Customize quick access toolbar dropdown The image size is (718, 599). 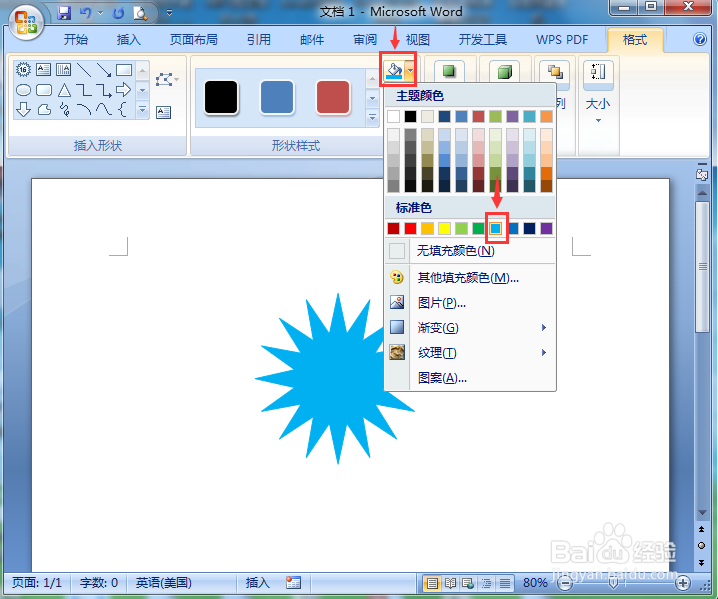(169, 13)
